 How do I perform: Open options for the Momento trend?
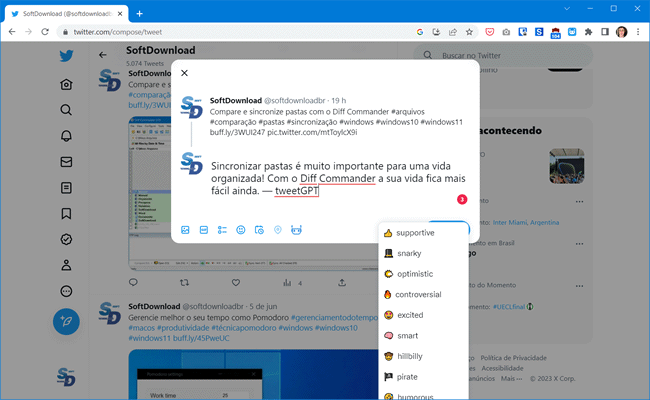click(x=579, y=286)
